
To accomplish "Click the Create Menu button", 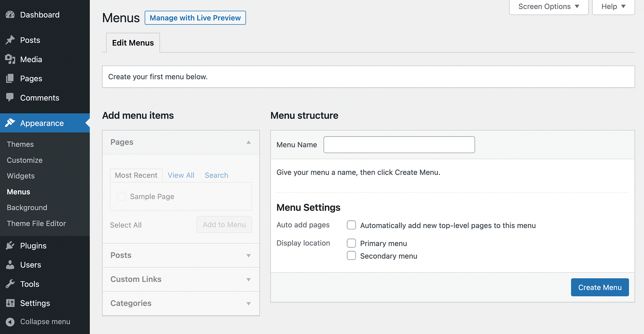I will click(x=600, y=287).
